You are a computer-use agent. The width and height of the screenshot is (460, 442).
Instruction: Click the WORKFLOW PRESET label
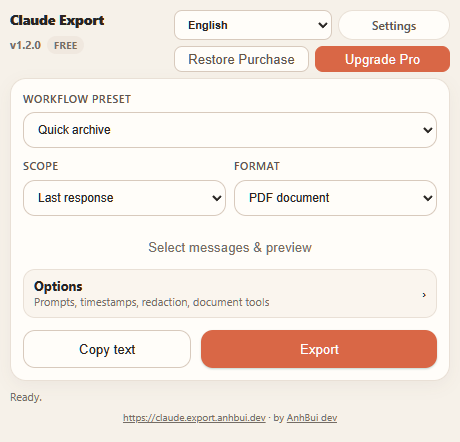(77, 99)
